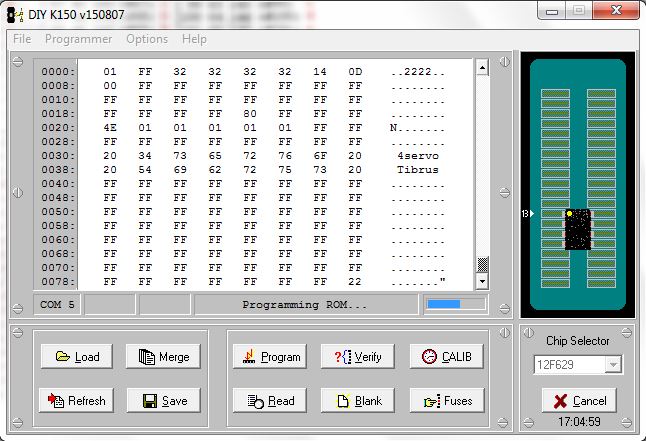The image size is (646, 441).
Task: Click the Merge button icon
Action: [146, 357]
